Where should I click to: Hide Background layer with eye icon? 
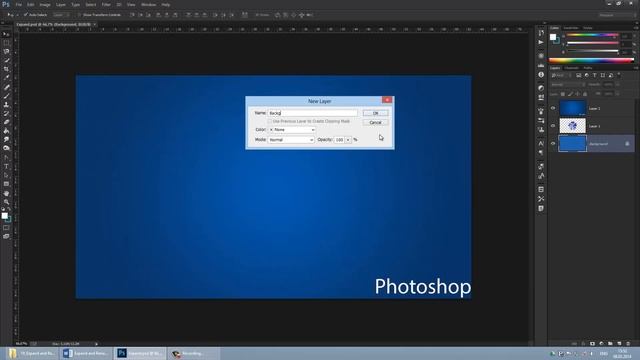(x=553, y=144)
